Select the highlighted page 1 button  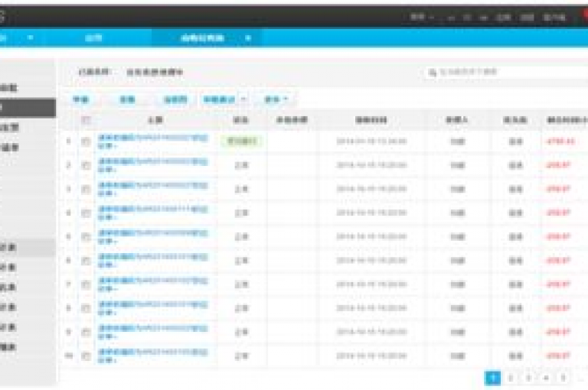click(493, 378)
